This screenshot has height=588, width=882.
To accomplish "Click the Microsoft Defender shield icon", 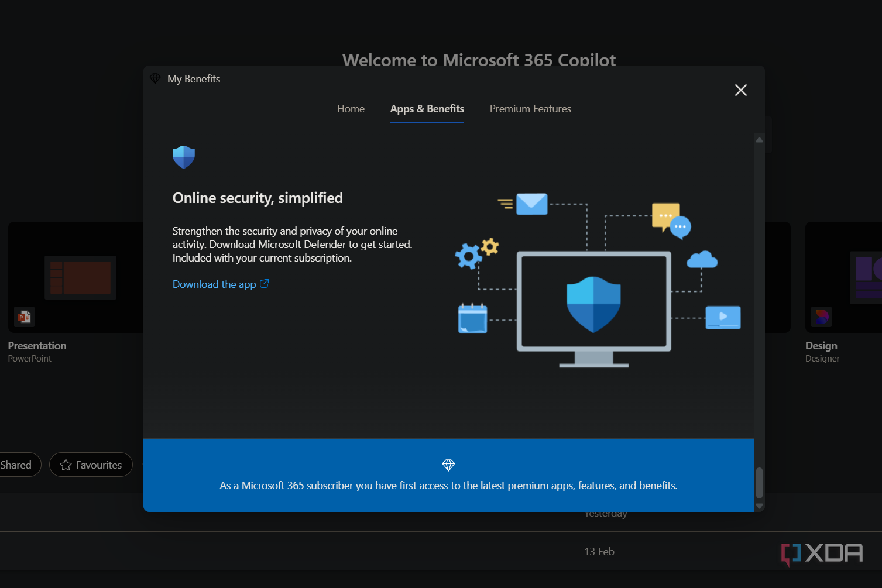I will (183, 157).
